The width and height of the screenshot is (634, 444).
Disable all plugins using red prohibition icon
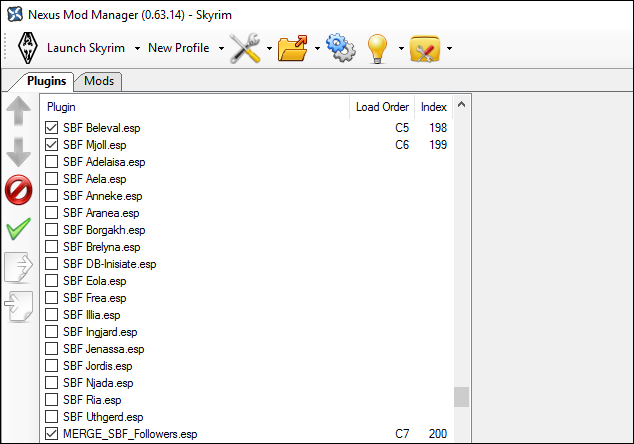click(x=19, y=190)
